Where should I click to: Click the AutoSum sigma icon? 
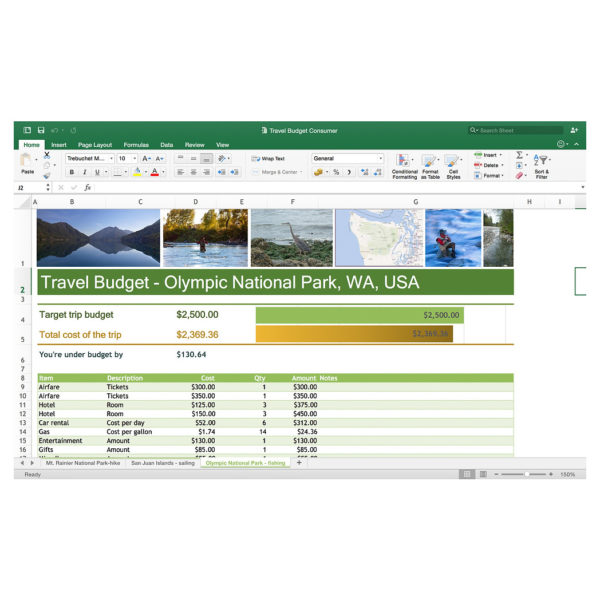point(519,155)
